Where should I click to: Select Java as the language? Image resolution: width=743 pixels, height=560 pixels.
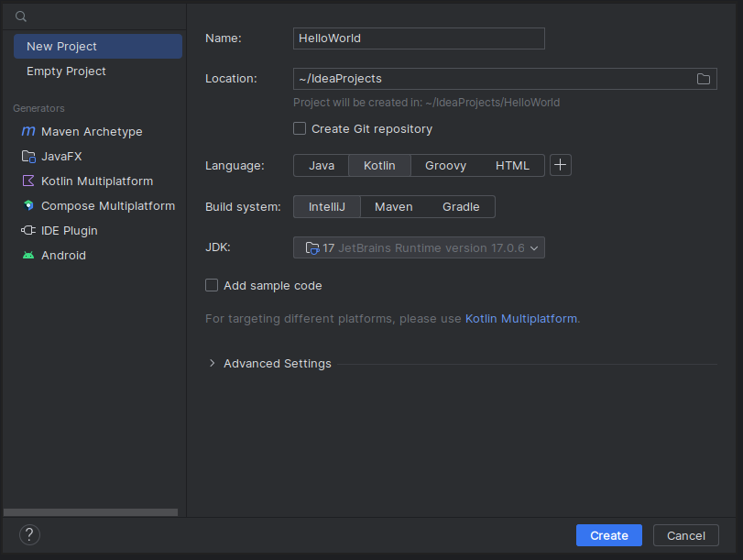pyautogui.click(x=322, y=166)
